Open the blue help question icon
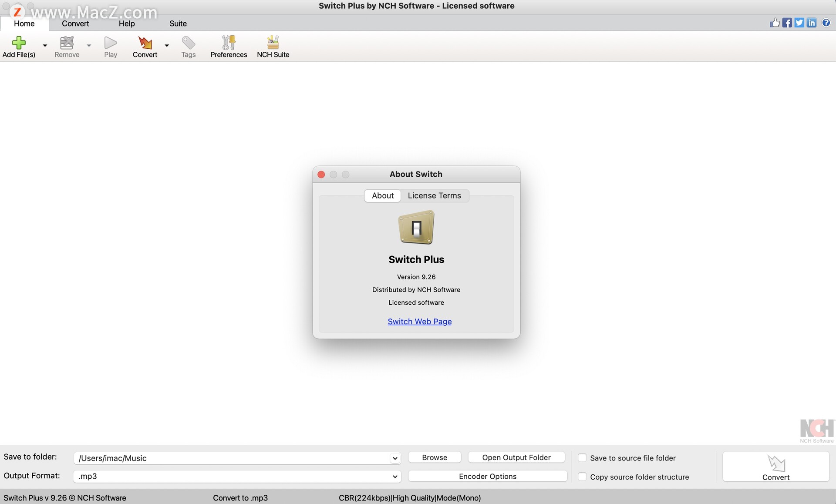836x504 pixels. pyautogui.click(x=826, y=23)
